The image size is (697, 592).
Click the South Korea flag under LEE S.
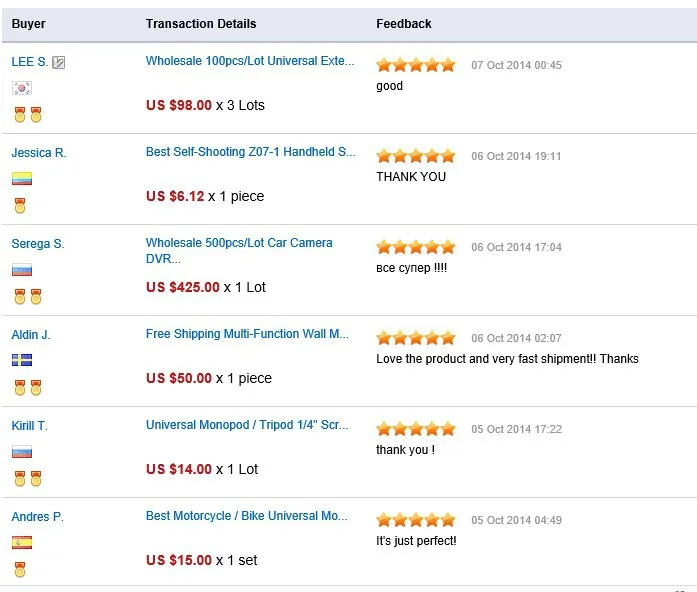[x=21, y=88]
